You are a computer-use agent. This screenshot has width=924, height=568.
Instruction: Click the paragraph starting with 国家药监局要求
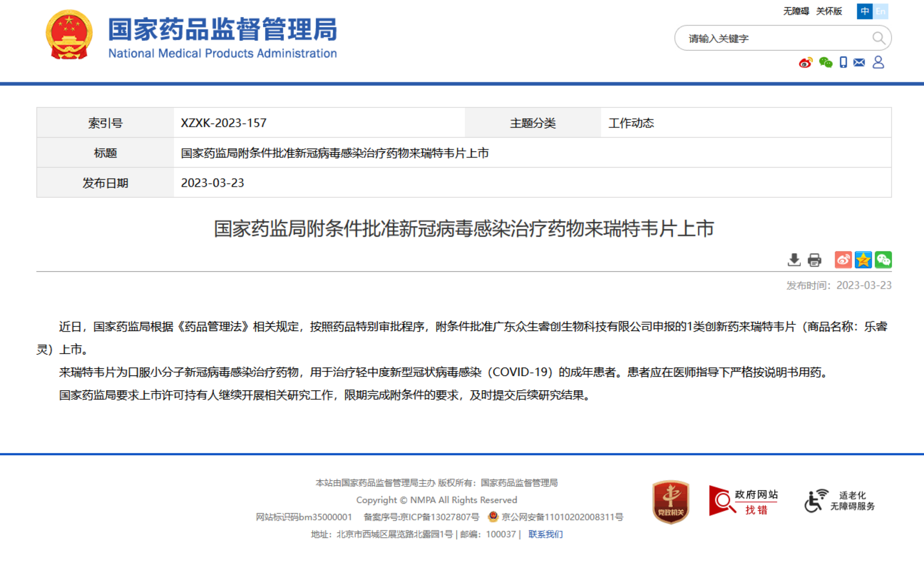(x=325, y=395)
